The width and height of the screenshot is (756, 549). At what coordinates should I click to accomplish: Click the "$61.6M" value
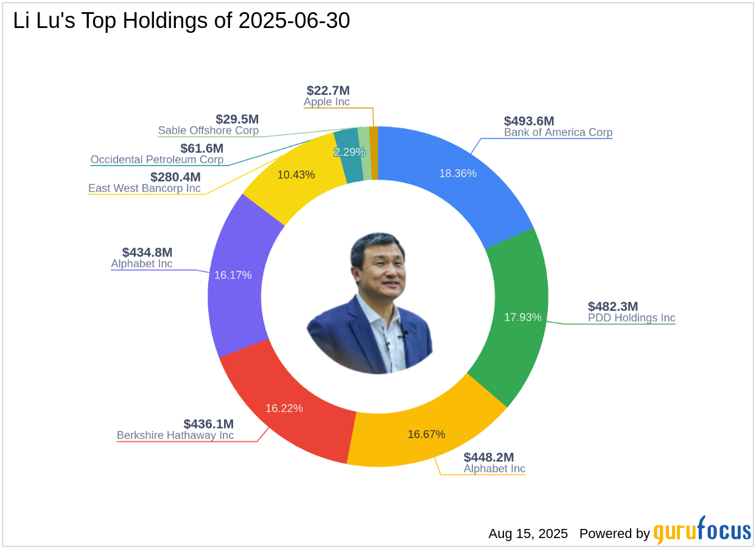(202, 148)
